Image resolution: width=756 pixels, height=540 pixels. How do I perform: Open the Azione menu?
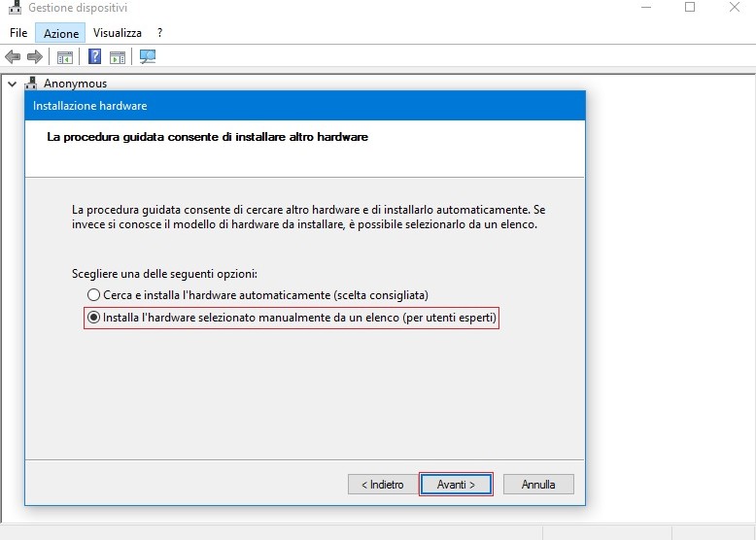tap(61, 33)
